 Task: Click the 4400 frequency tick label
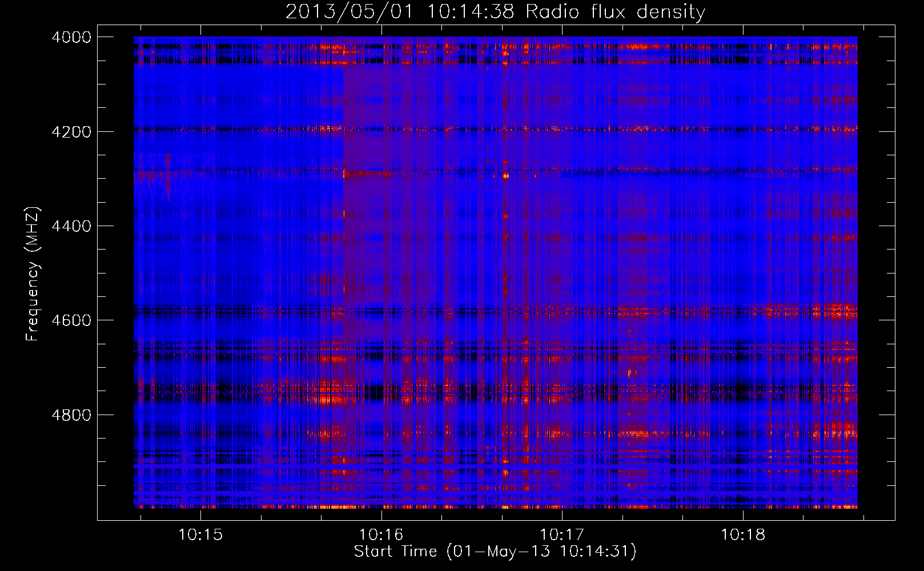point(71,226)
